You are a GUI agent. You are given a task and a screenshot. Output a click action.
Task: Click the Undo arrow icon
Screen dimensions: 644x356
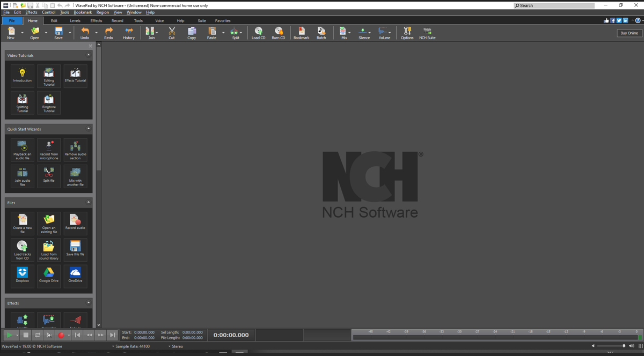tap(85, 33)
